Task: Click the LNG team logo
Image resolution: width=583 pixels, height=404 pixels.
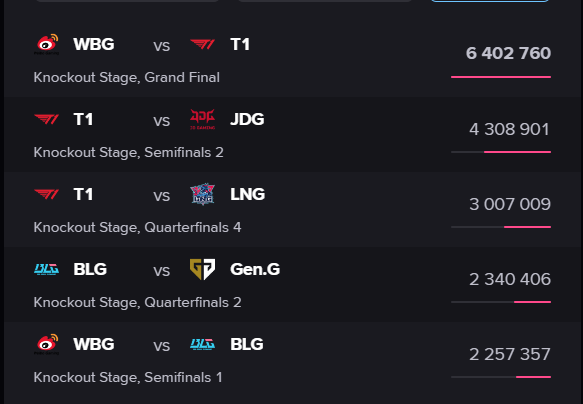Action: (x=203, y=194)
